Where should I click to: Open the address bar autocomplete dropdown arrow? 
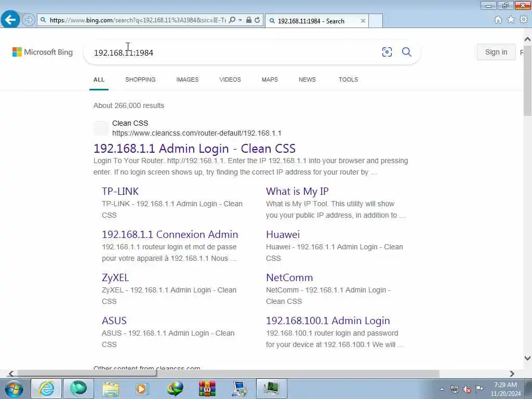[x=240, y=20]
